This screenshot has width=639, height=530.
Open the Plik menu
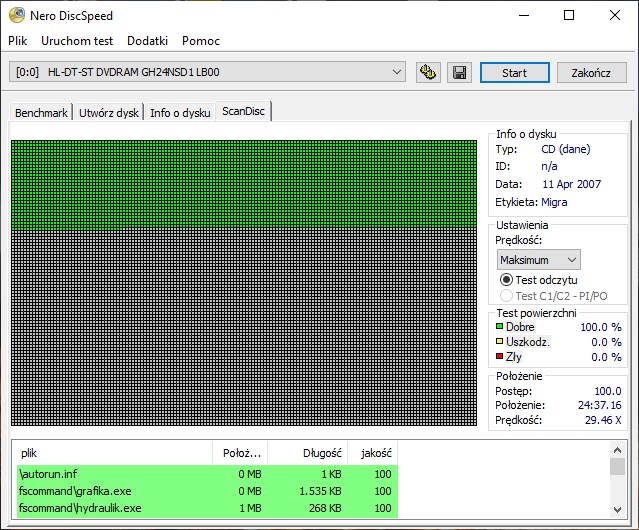(x=18, y=41)
